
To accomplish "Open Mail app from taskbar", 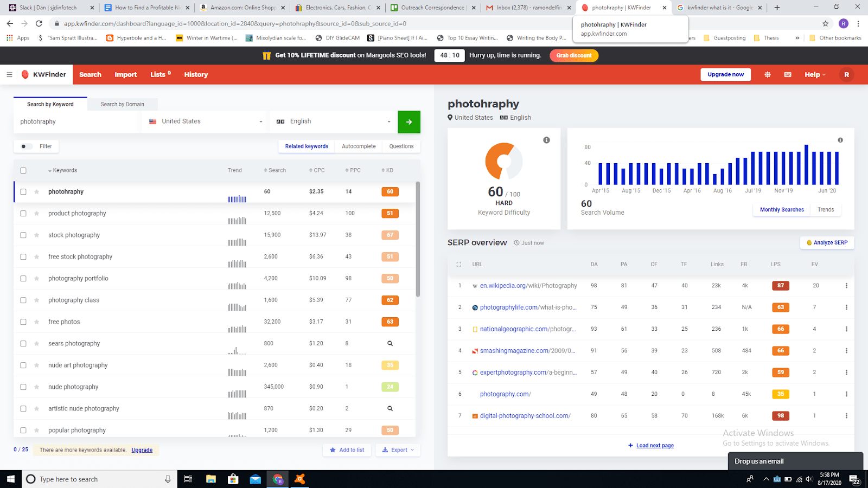I will click(x=255, y=479).
